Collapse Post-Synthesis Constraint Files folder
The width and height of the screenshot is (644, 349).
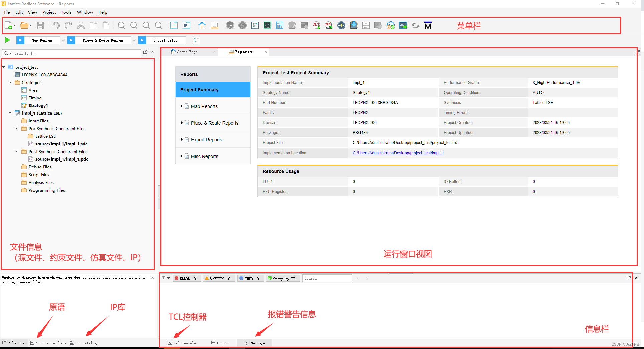coord(17,151)
